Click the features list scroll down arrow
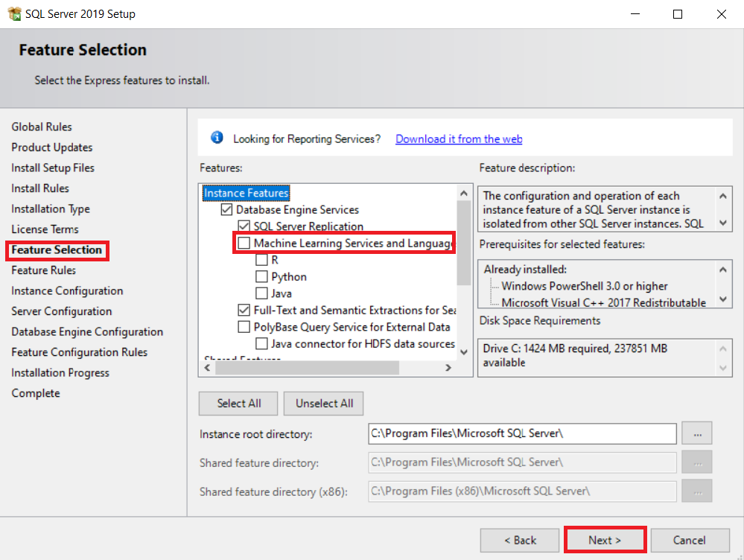The image size is (744, 560). coord(464,352)
